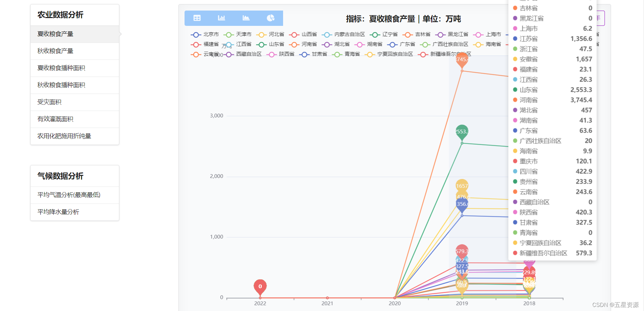Toggle 陕西省 legend entry
The height and width of the screenshot is (311, 644).
click(280, 54)
